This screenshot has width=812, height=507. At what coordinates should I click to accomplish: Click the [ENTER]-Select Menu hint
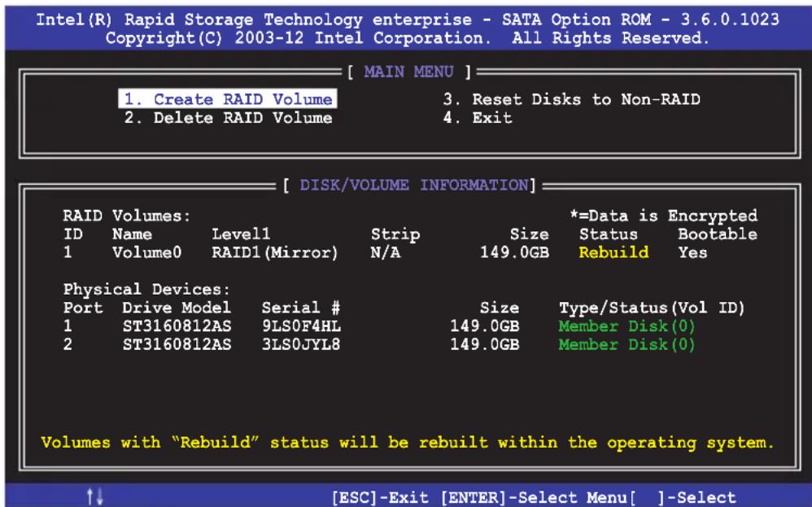(x=534, y=498)
